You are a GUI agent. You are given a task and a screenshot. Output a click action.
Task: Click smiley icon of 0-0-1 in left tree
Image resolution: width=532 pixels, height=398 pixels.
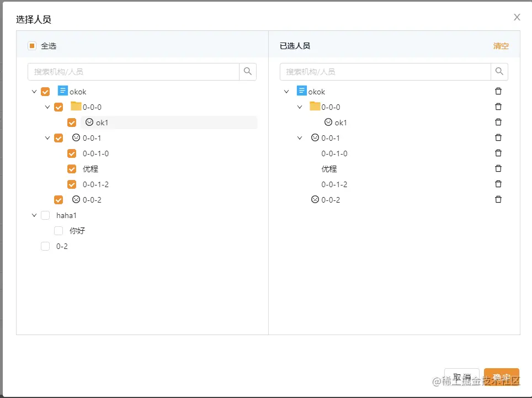point(76,137)
